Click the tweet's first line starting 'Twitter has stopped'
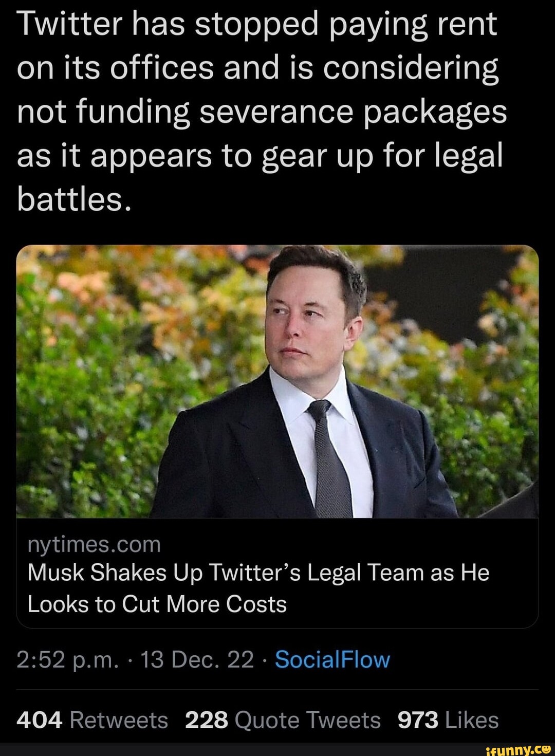Image resolution: width=555 pixels, height=756 pixels. [x=257, y=24]
